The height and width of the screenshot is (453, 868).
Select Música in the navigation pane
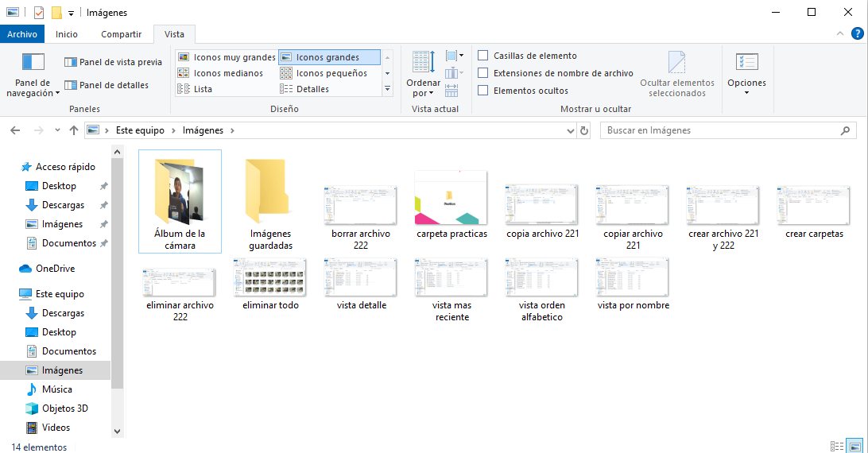(56, 389)
